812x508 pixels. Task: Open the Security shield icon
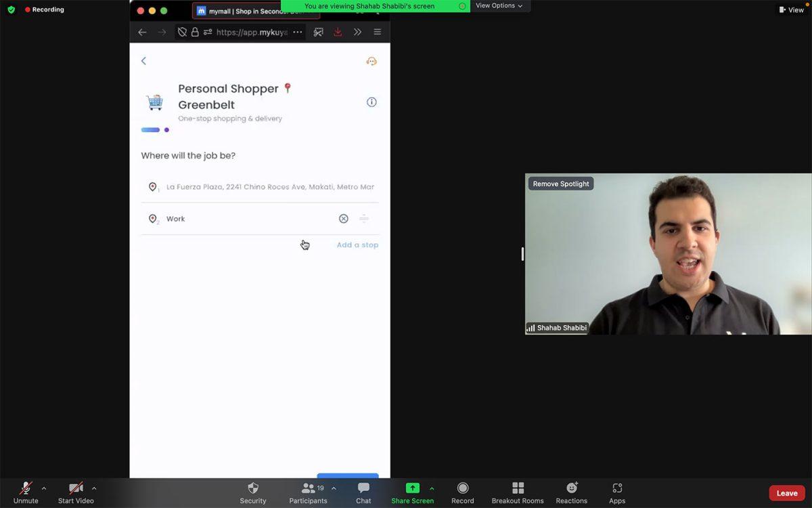[x=253, y=492]
